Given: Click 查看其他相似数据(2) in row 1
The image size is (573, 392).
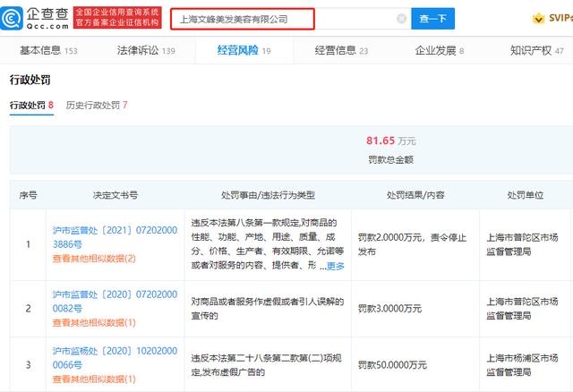Looking at the screenshot, I should tap(94, 259).
